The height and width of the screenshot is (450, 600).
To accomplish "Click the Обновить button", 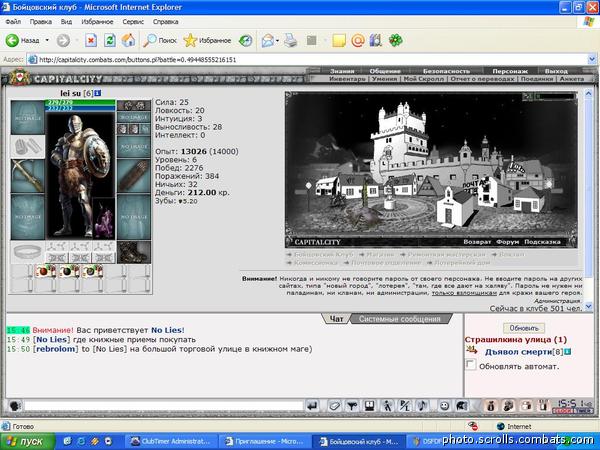I will click(x=524, y=328).
